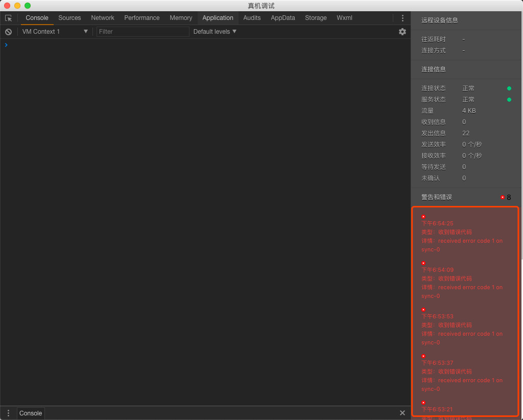Click the 警告和错误 section header
523x420 pixels.
click(x=436, y=197)
